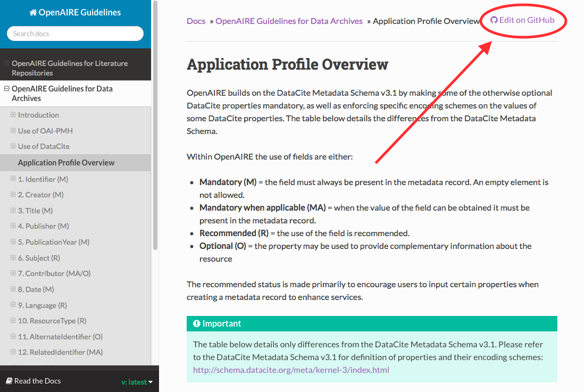The image size is (584, 392).
Task: Open the version latest dropdown
Action: [x=137, y=382]
